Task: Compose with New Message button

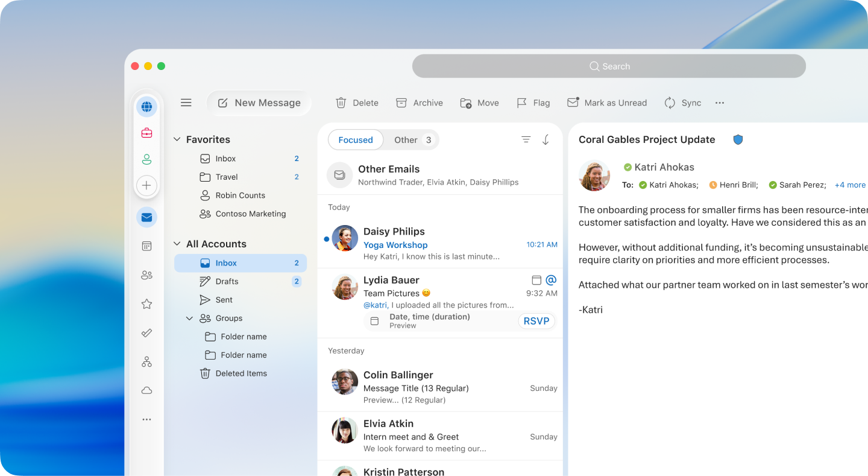Action: 259,103
